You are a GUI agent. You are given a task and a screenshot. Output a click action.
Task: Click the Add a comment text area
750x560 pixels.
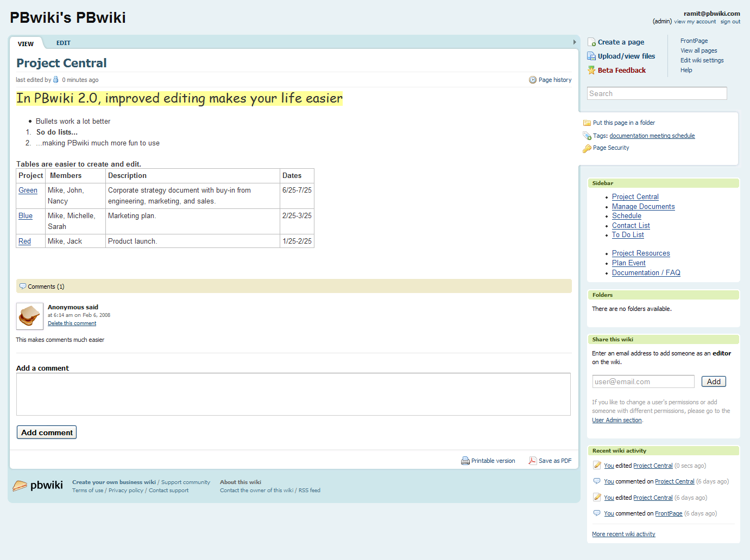[293, 394]
